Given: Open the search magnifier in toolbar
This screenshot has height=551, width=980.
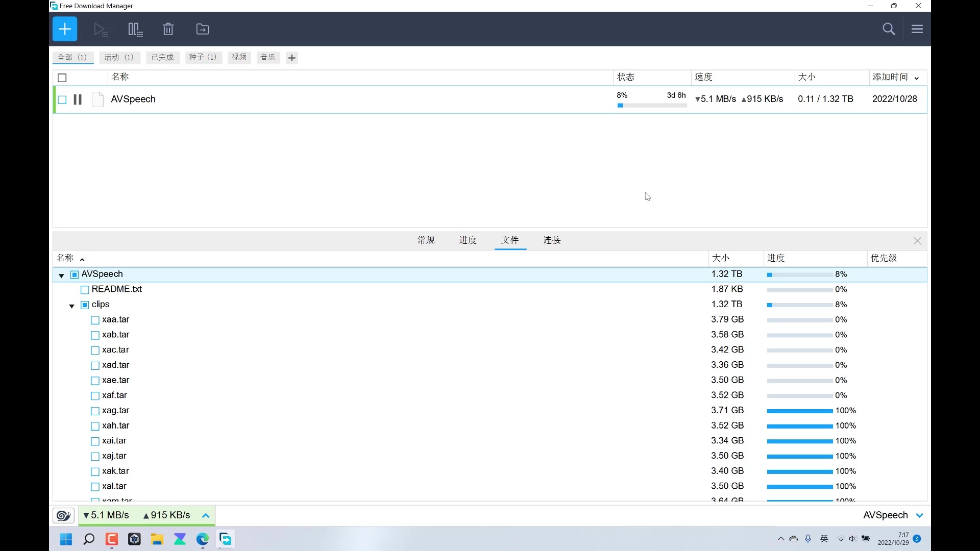Looking at the screenshot, I should click(x=889, y=29).
